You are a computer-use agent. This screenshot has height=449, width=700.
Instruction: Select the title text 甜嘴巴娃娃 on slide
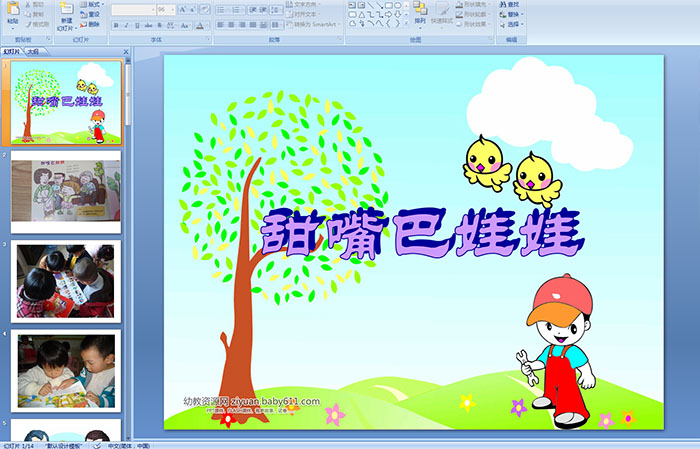point(422,233)
